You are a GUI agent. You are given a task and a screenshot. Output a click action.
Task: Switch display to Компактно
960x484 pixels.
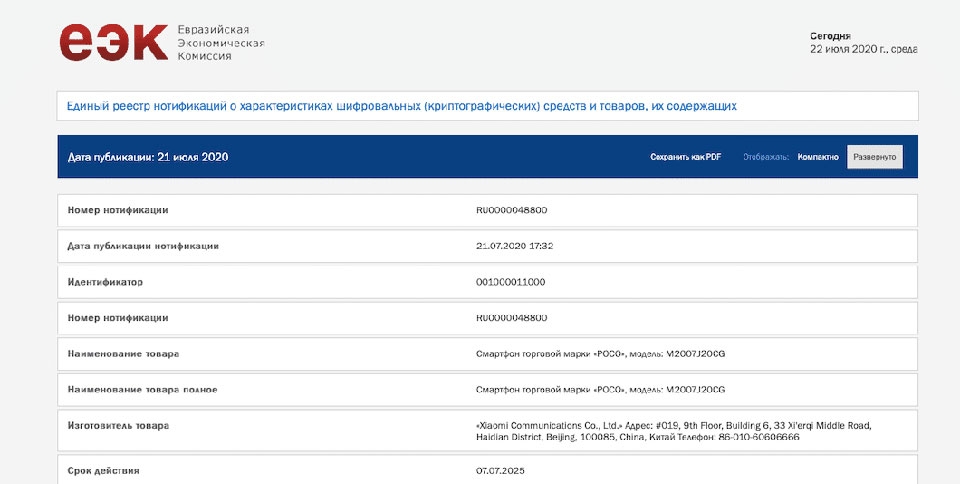(817, 157)
